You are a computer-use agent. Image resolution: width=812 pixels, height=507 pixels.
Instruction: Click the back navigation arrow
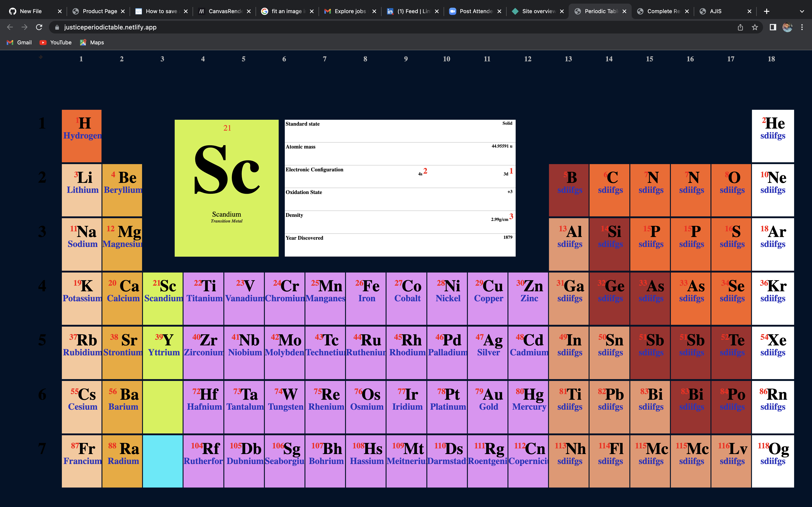[x=10, y=27]
